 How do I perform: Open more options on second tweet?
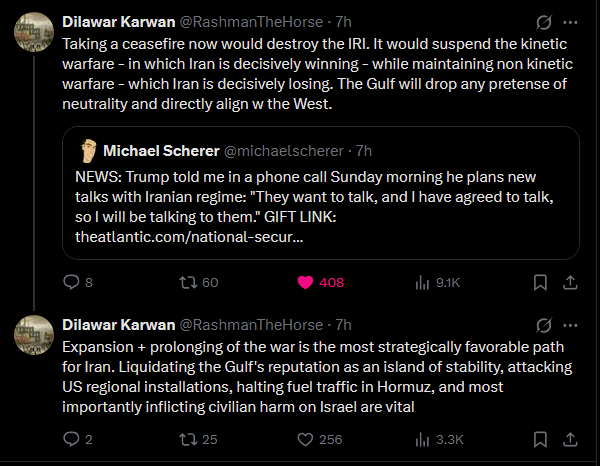[570, 325]
